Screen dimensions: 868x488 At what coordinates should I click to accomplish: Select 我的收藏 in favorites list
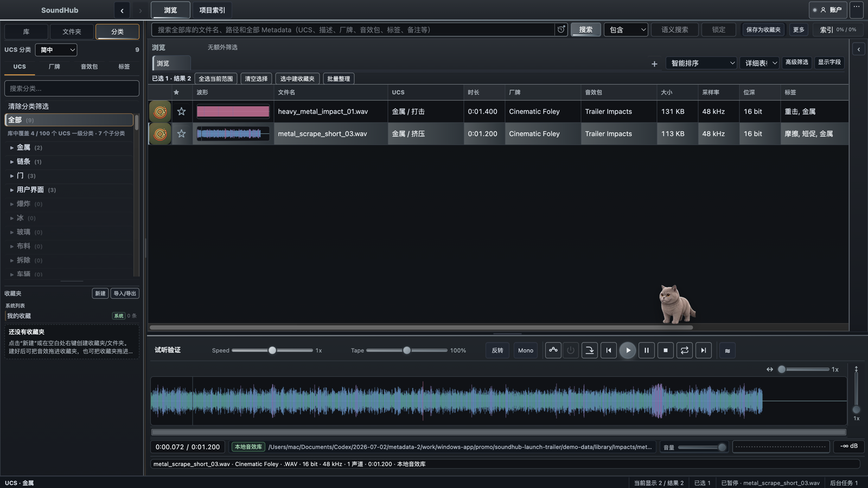pos(72,316)
